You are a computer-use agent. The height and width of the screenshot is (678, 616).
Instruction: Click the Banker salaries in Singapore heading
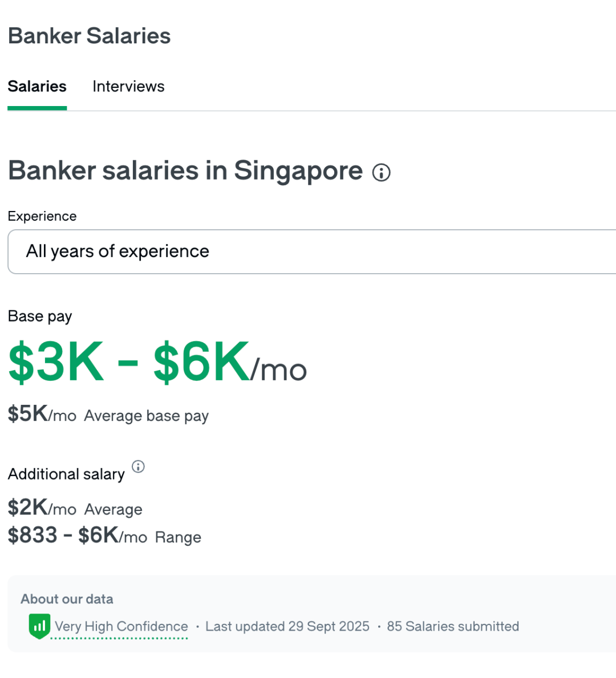coord(185,170)
